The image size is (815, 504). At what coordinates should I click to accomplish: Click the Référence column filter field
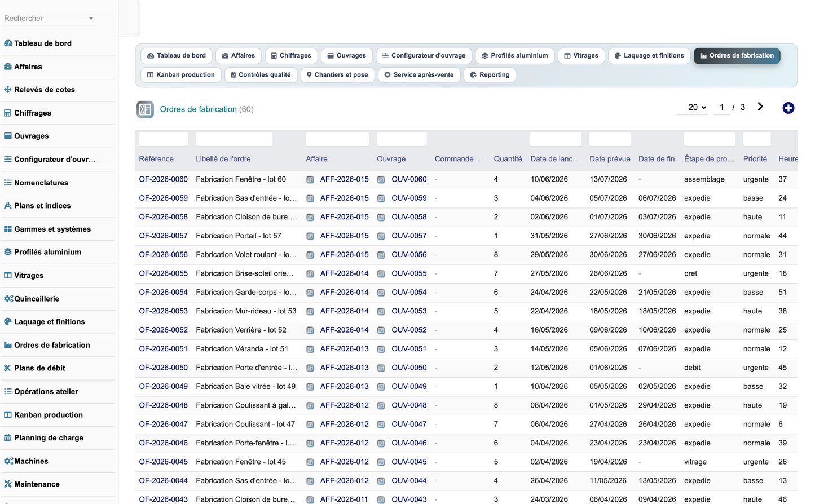(x=164, y=139)
